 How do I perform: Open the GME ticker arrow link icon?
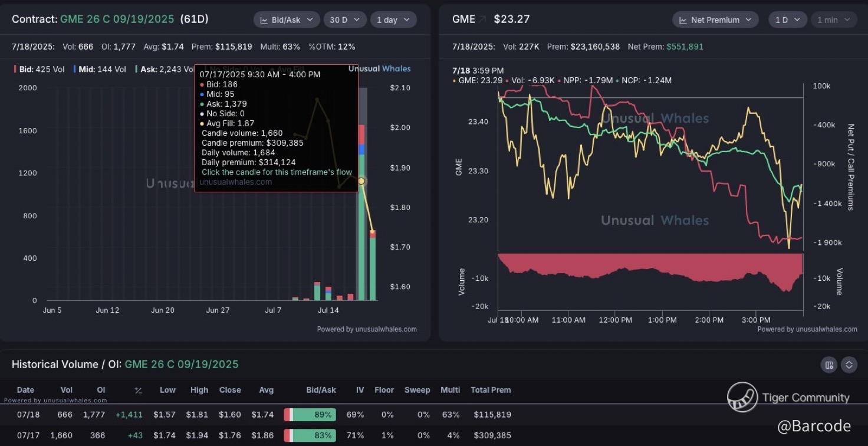coord(482,19)
